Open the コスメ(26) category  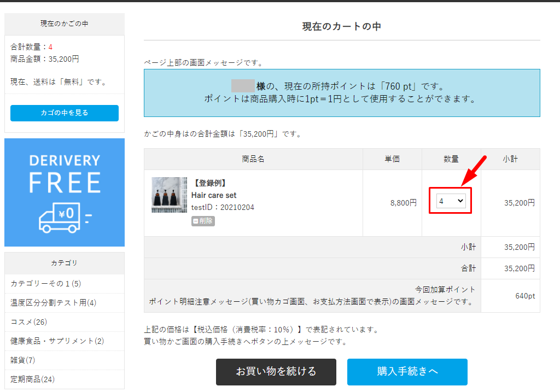click(x=29, y=322)
